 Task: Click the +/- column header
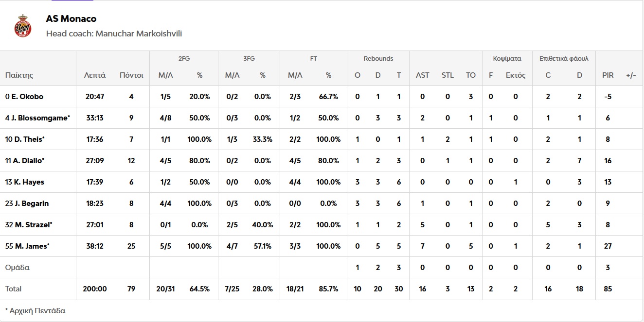click(x=631, y=75)
